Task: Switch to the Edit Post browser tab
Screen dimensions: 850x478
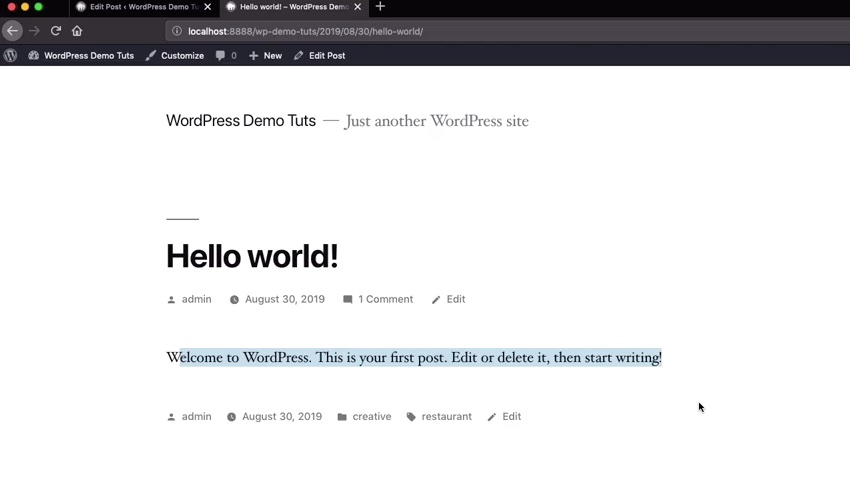Action: click(144, 7)
